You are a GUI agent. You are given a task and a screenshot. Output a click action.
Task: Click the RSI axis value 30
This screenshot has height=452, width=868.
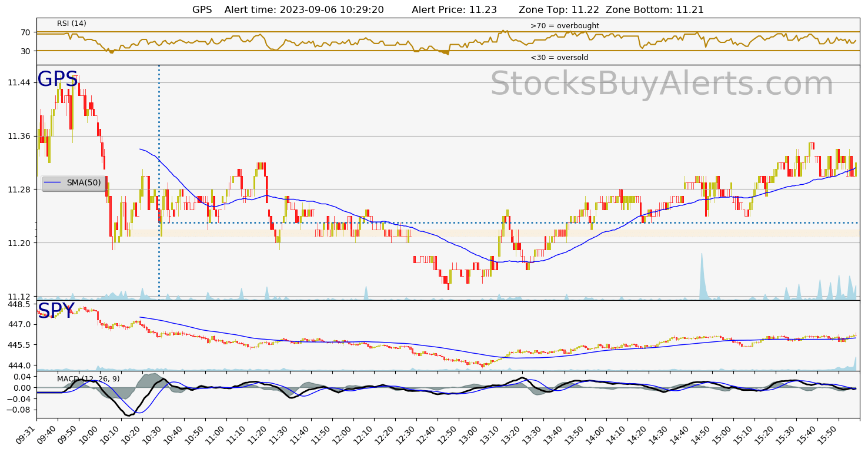tap(26, 51)
